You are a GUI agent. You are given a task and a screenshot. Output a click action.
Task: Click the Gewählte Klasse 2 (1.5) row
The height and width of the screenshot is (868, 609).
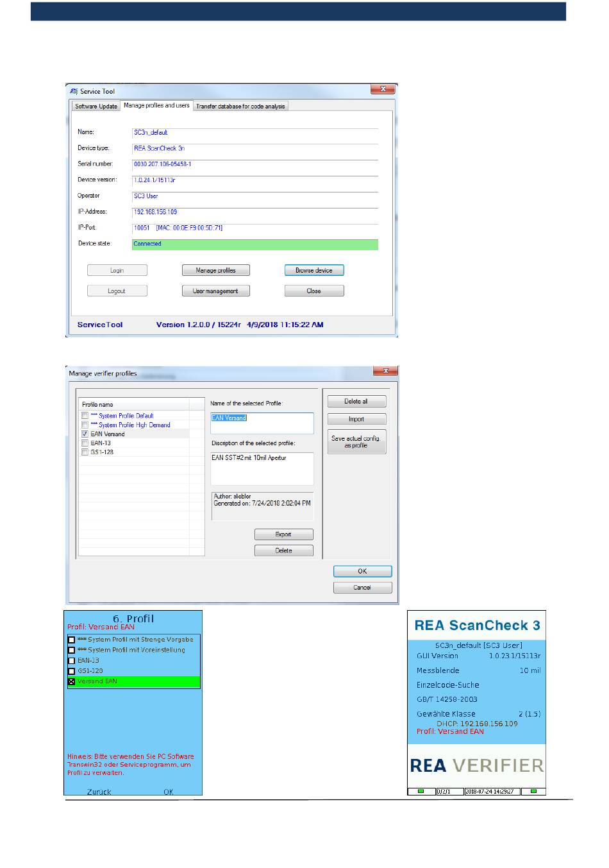coord(478,714)
